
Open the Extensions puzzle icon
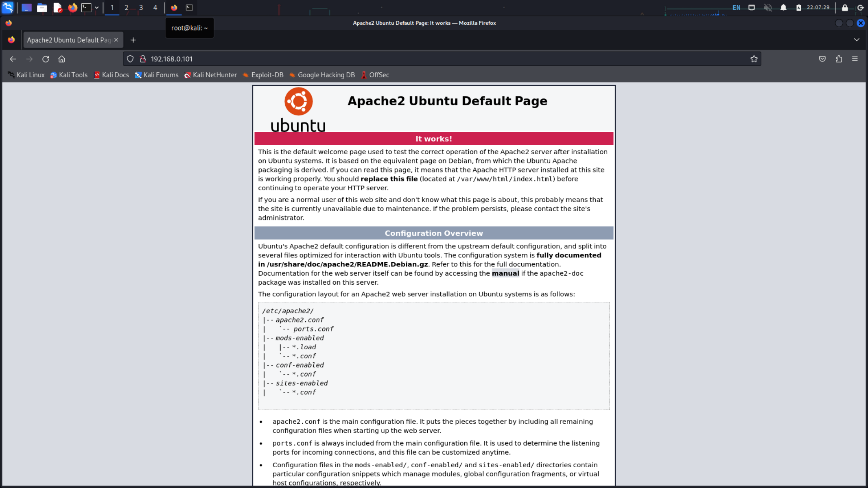click(x=839, y=59)
